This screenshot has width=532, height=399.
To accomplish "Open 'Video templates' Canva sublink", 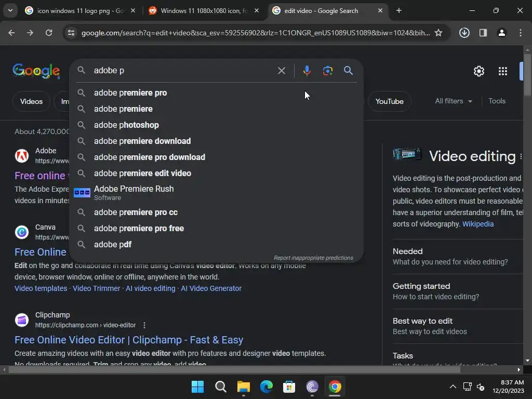I will [41, 288].
